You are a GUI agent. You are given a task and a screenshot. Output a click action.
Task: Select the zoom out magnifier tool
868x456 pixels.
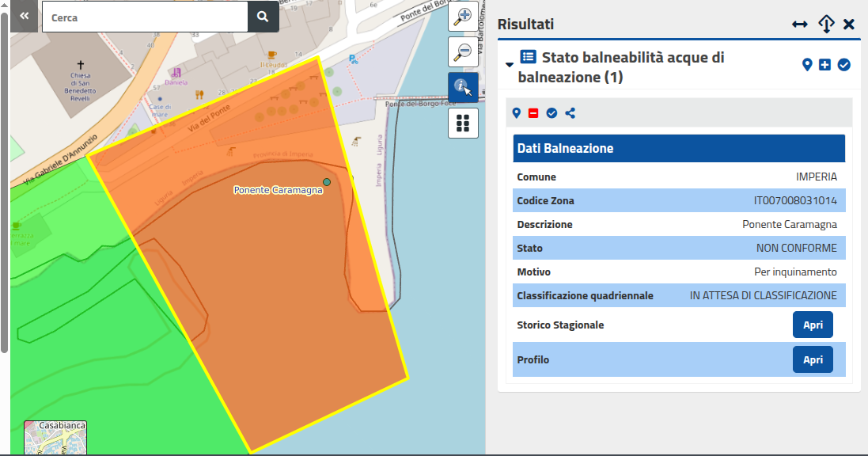coord(463,52)
